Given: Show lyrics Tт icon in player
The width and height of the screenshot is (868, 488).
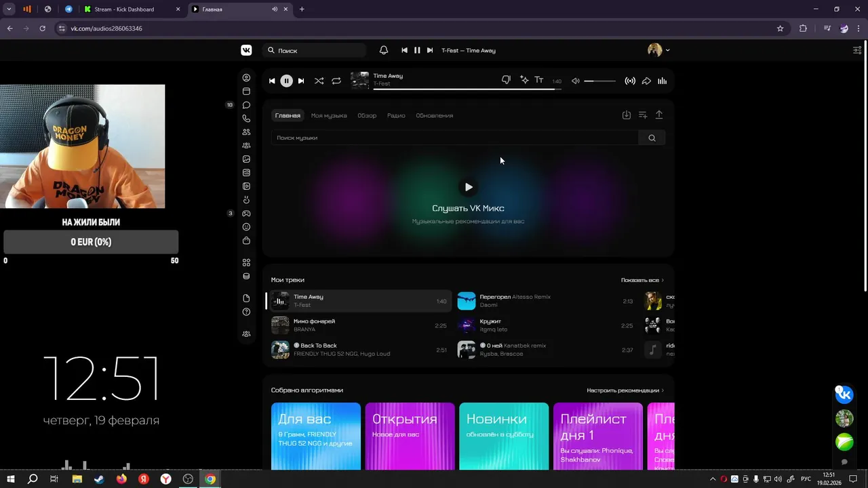Looking at the screenshot, I should pos(539,80).
